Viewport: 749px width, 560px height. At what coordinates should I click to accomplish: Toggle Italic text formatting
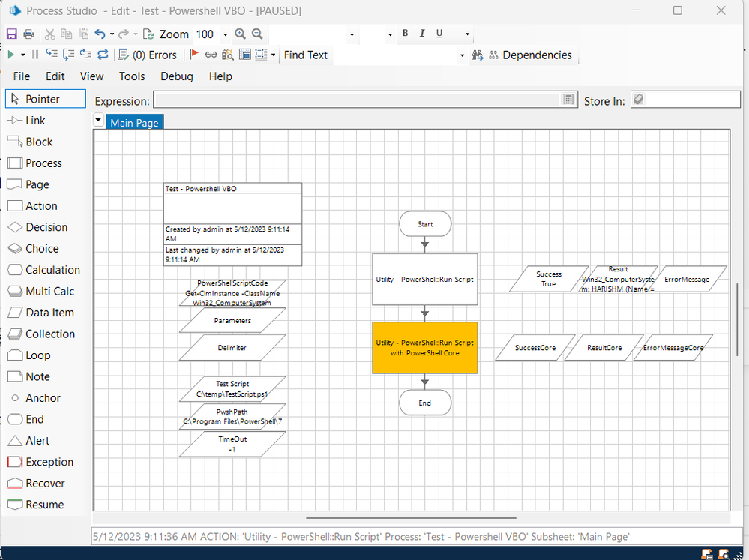point(422,34)
